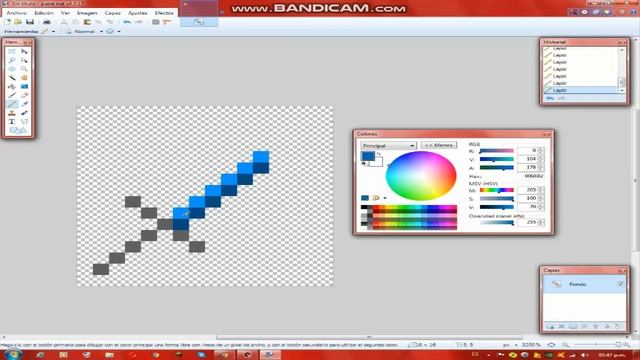Select the Paintbrush tool
Screen dimensions: 640x360
12,95
